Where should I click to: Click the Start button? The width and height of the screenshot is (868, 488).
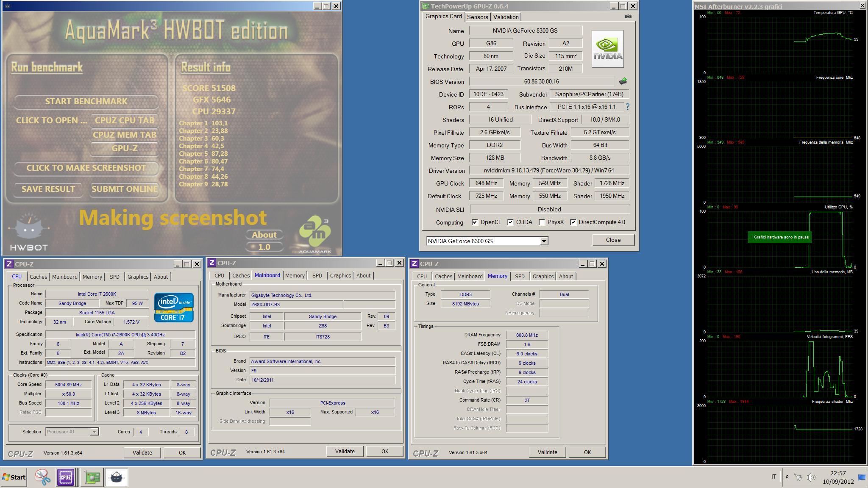tap(14, 477)
